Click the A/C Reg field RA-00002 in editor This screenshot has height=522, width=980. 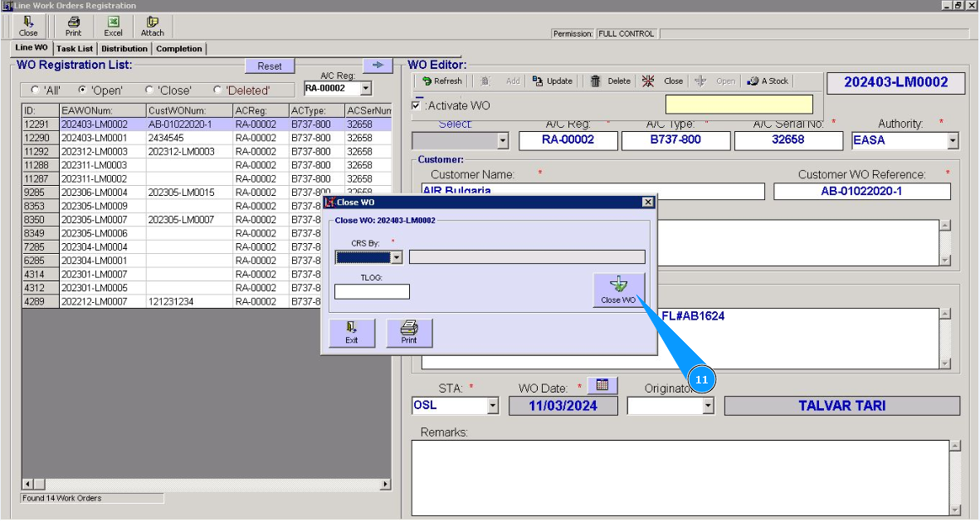click(568, 140)
